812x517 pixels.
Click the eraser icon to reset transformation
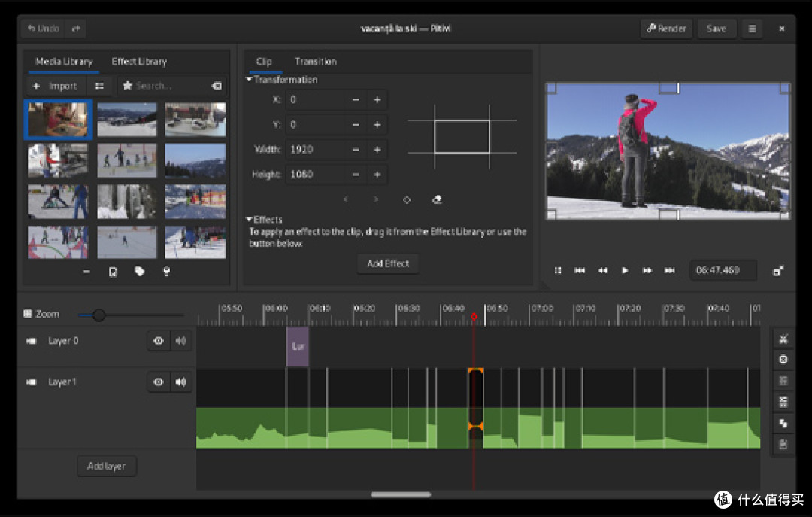[x=437, y=199]
